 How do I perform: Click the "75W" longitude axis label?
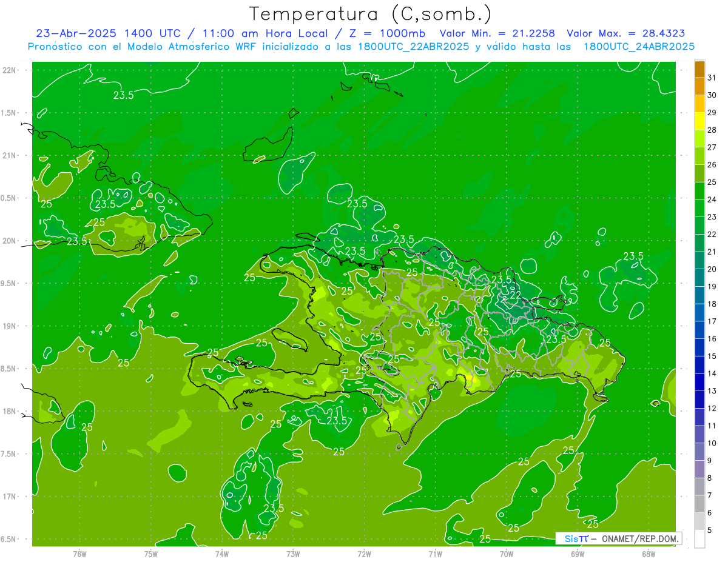(x=151, y=554)
